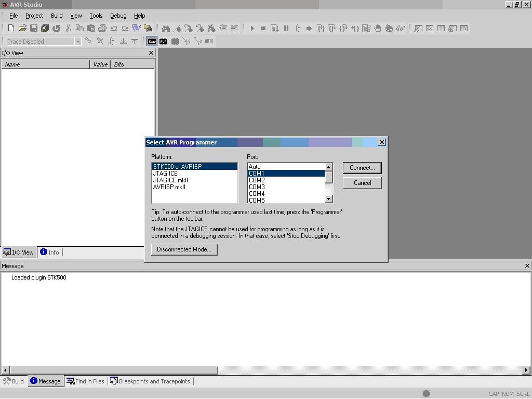The height and width of the screenshot is (399, 532).
Task: Click the Toggle Breakpoint hand icon
Action: [378, 28]
